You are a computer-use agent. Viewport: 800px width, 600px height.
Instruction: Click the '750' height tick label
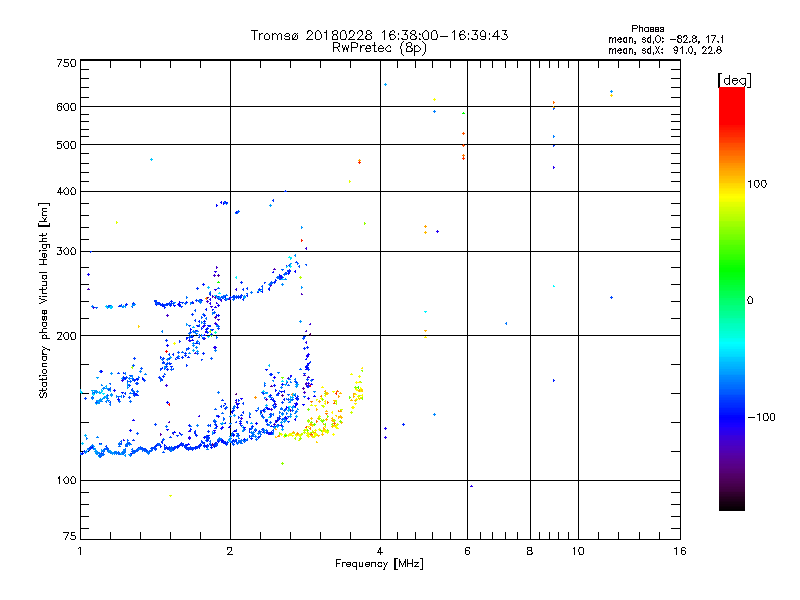[x=66, y=63]
